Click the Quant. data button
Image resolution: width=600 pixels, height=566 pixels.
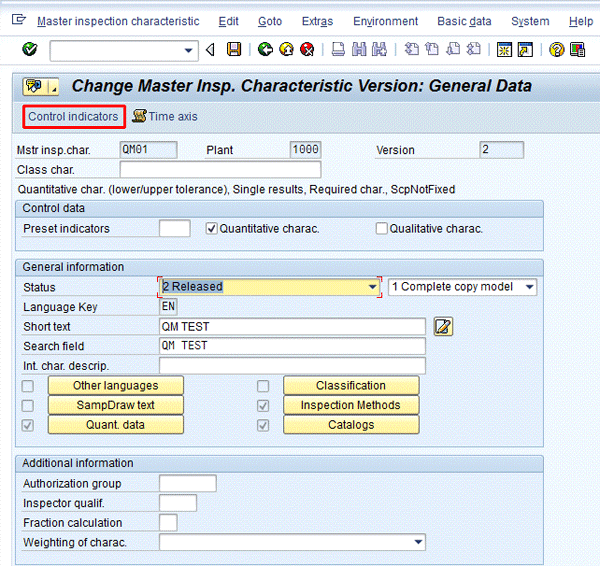pos(116,425)
